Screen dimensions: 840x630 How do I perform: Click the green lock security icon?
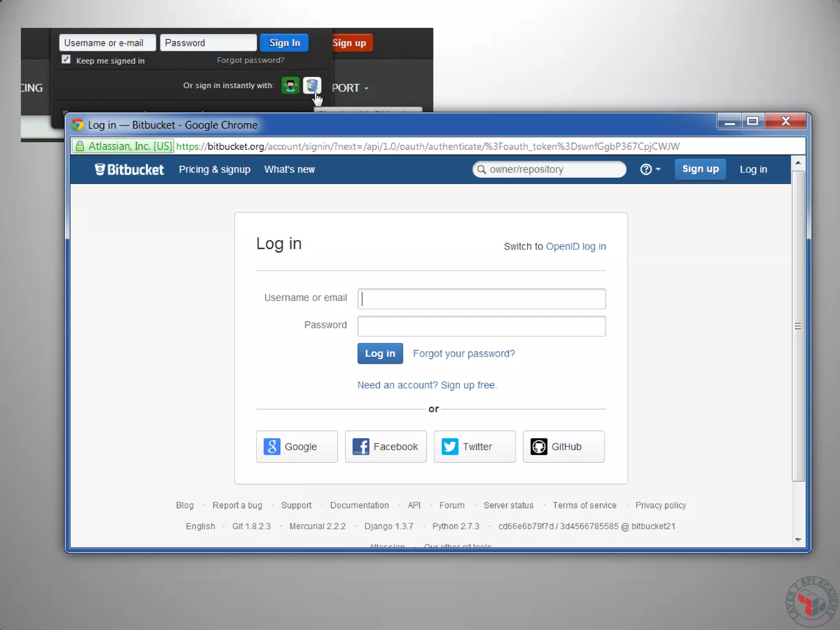pyautogui.click(x=80, y=146)
